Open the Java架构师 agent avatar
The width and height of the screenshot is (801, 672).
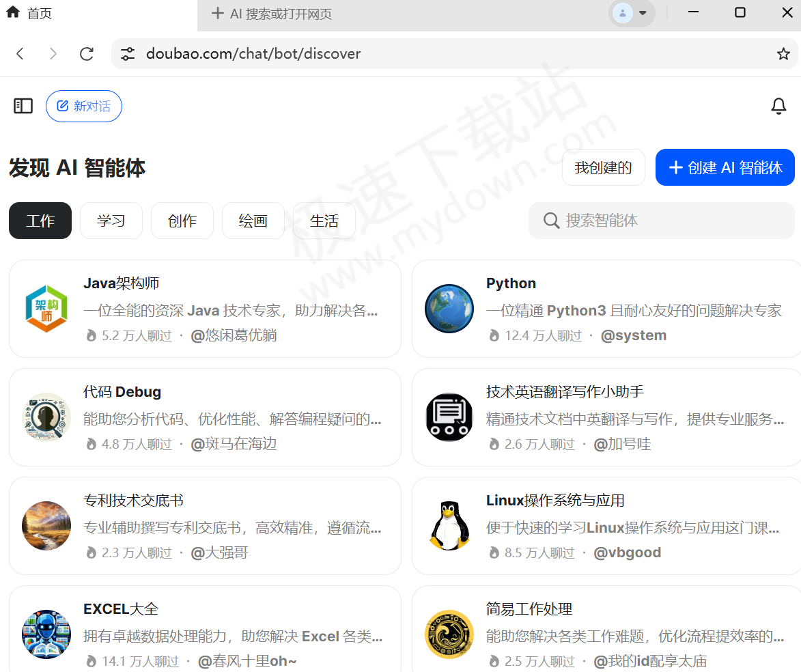[x=46, y=309]
